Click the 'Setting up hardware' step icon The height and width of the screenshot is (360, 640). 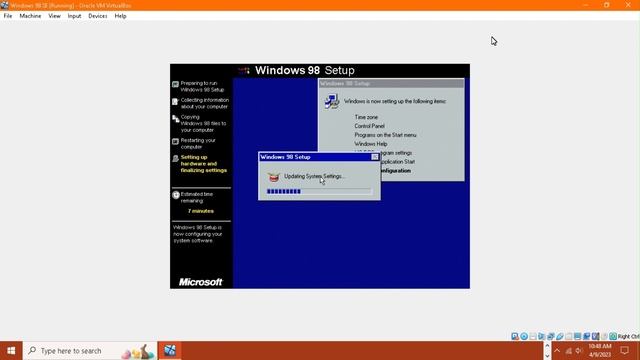tap(175, 158)
